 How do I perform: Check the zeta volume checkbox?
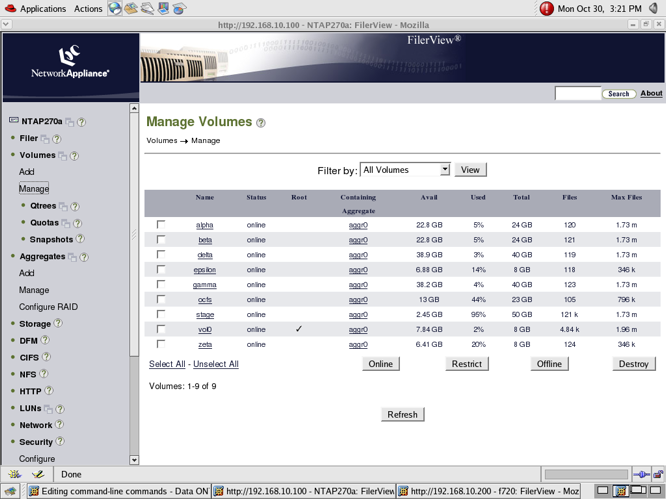(161, 344)
